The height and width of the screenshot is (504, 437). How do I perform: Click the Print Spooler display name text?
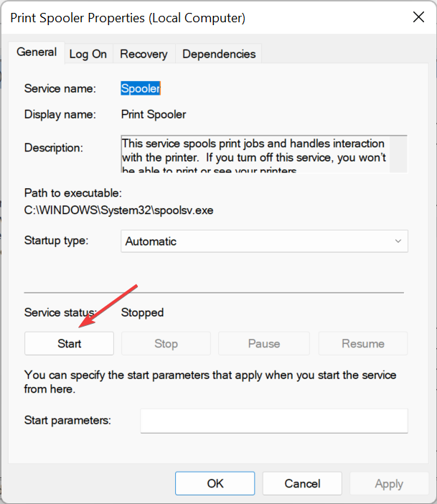[x=154, y=114]
